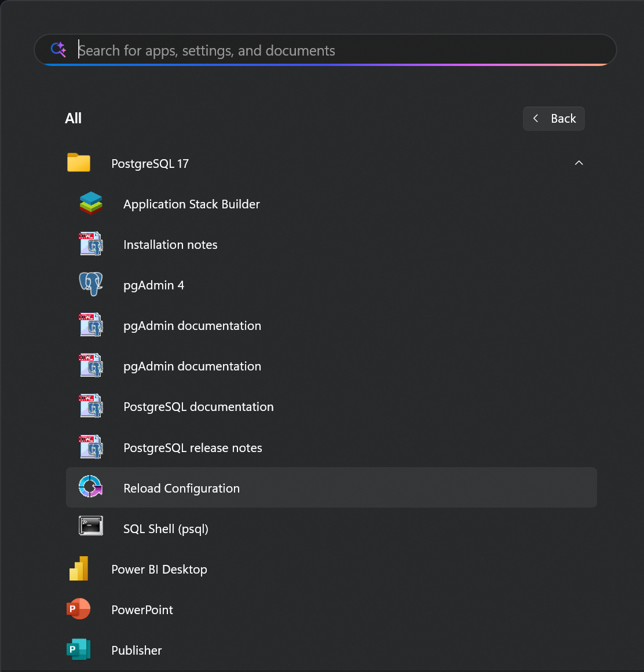Open the first pgAdmin documentation entry

(192, 326)
